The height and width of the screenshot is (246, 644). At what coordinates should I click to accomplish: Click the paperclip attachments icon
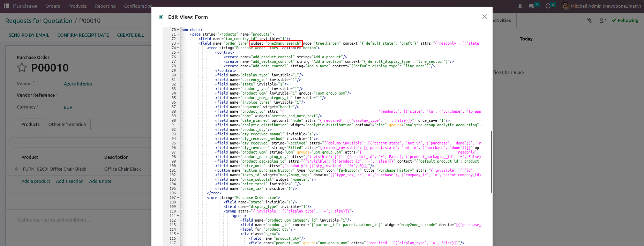coord(589,20)
